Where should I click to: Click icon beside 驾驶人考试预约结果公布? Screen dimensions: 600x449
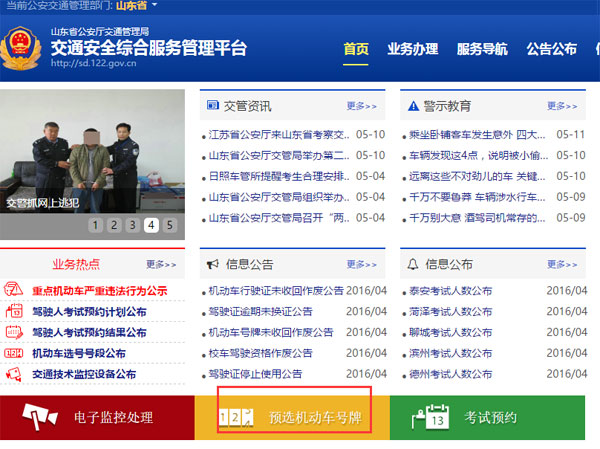click(x=14, y=332)
